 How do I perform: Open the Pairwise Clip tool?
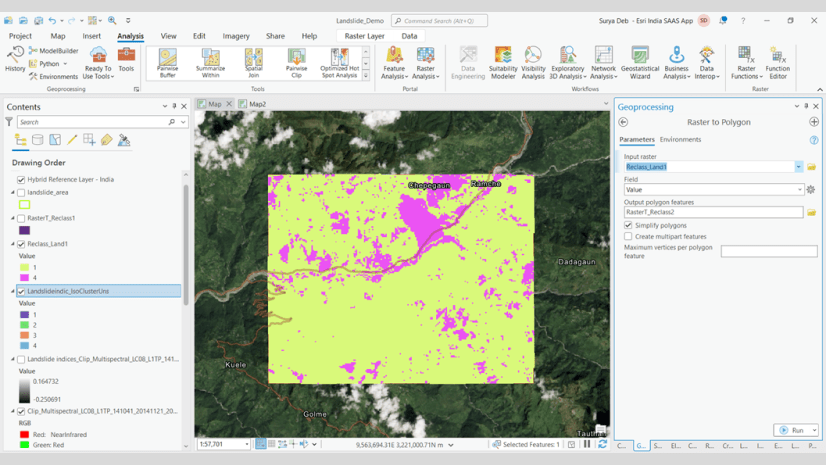[x=297, y=63]
